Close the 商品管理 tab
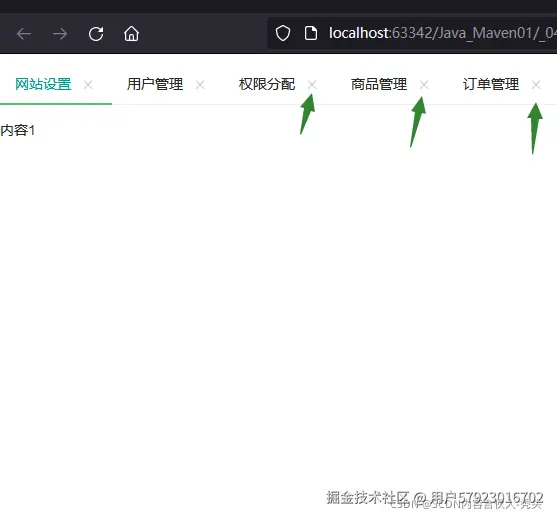The width and height of the screenshot is (557, 519). [424, 85]
